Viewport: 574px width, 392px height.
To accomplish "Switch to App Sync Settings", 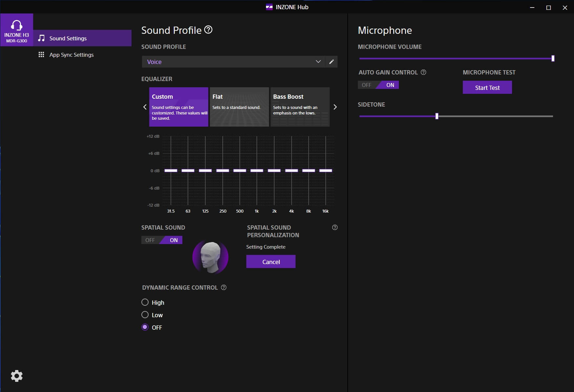I will pos(72,55).
